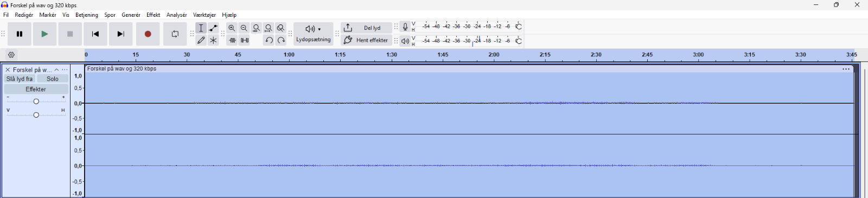Click the Undo arrow icon
This screenshot has height=198, width=868.
269,40
